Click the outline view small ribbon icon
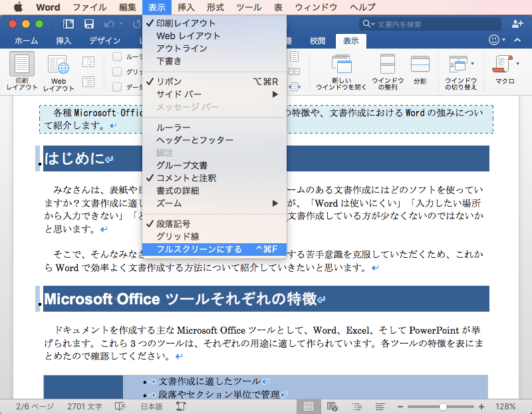Screen dimensions: 532x414 pos(88,62)
